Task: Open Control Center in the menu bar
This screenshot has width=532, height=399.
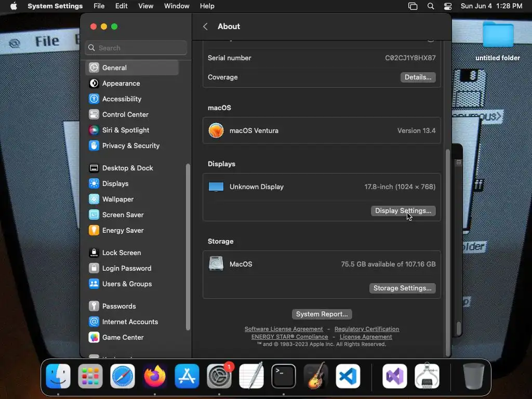Action: [x=448, y=6]
